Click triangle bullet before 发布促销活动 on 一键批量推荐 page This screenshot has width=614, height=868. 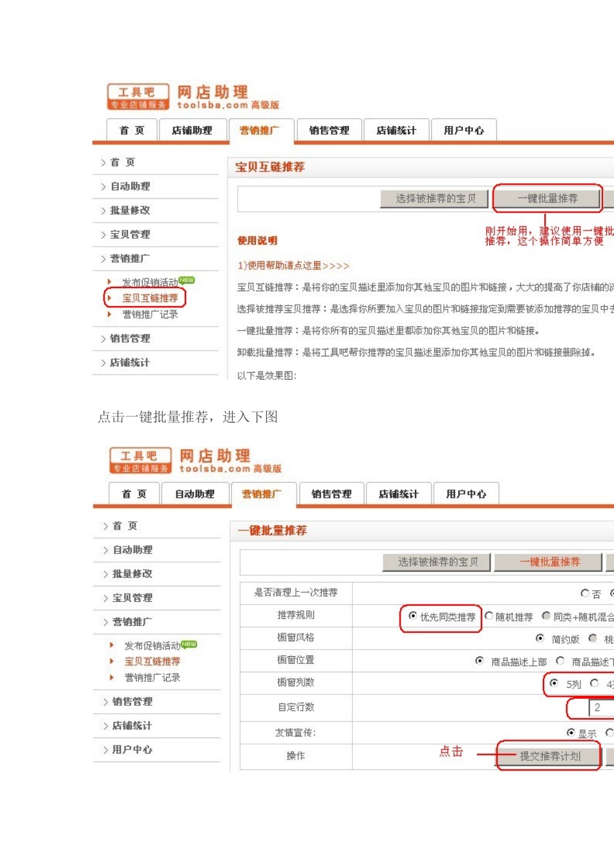tap(112, 645)
